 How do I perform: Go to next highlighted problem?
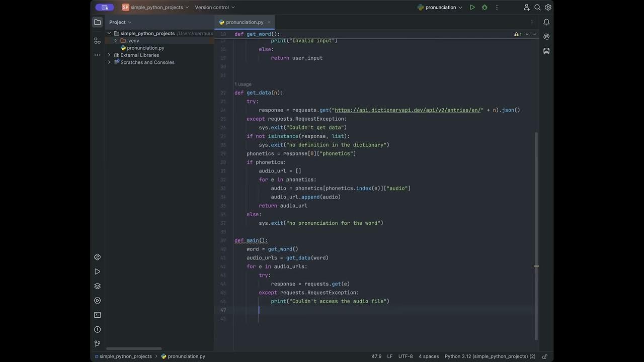pyautogui.click(x=534, y=34)
